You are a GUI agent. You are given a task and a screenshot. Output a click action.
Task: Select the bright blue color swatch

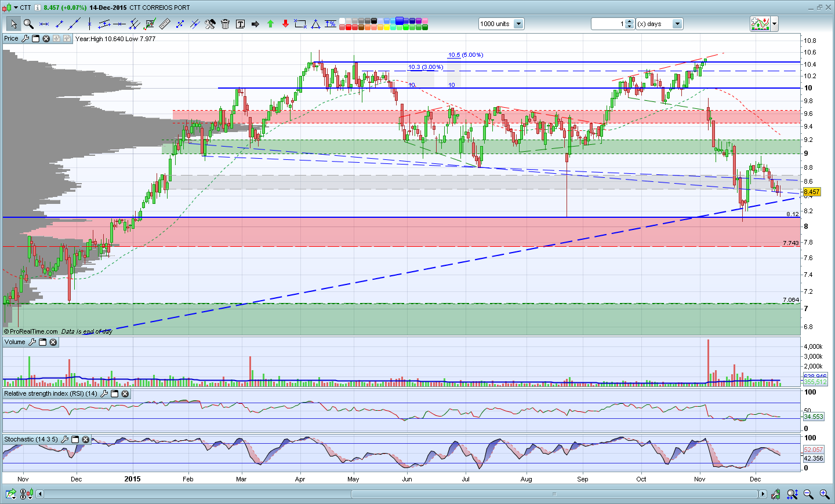point(400,21)
